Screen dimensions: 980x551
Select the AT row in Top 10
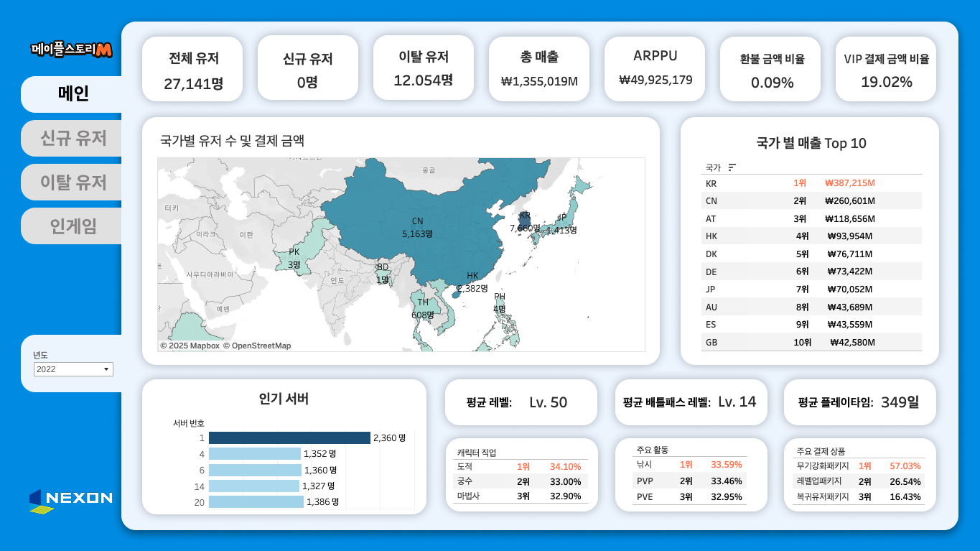(x=812, y=218)
